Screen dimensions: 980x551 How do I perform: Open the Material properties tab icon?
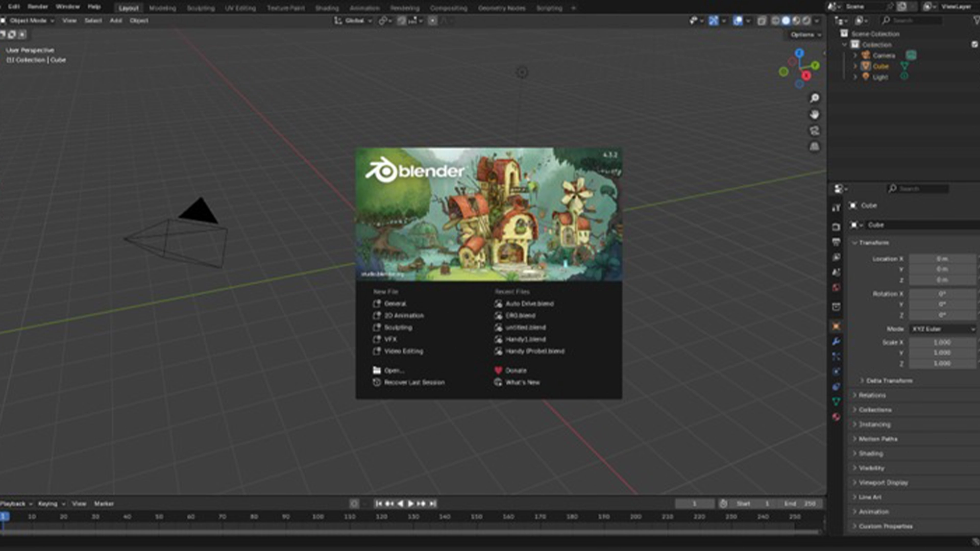pos(836,417)
